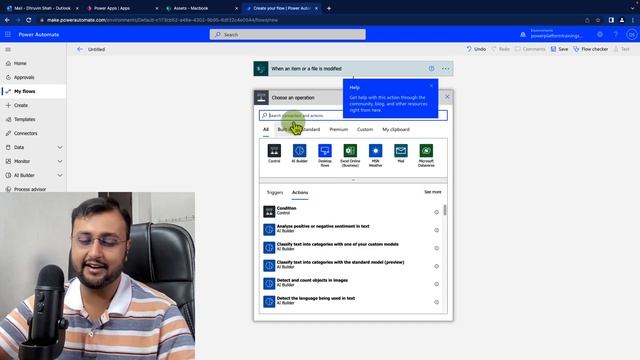This screenshot has width=640, height=360.
Task: Expand the AI Builder navigation section
Action: (x=60, y=175)
